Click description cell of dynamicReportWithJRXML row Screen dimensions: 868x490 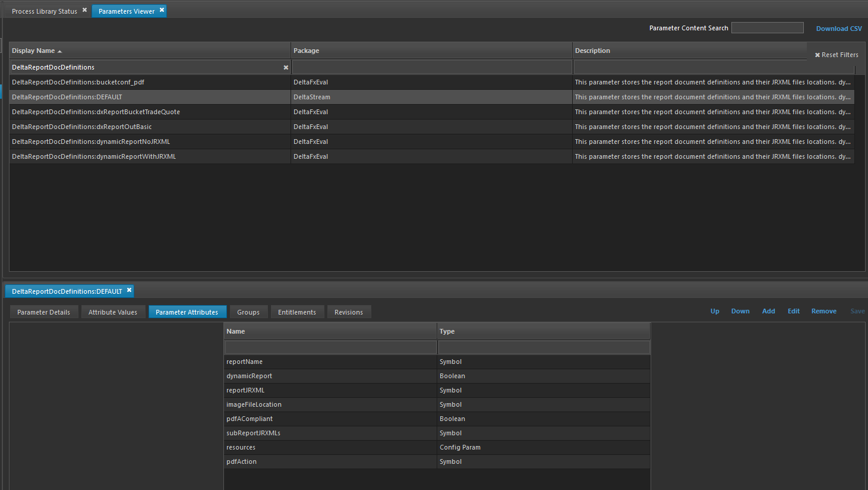click(x=713, y=156)
